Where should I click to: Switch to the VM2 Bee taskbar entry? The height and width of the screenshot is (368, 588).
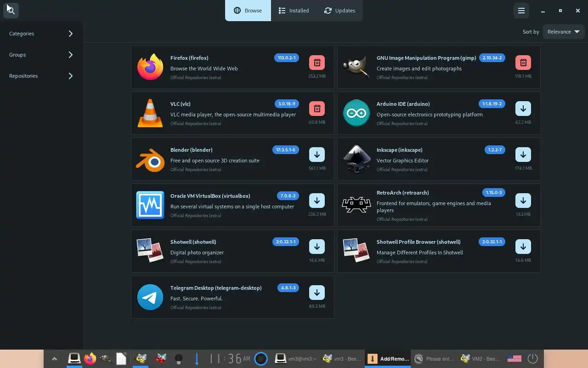480,359
